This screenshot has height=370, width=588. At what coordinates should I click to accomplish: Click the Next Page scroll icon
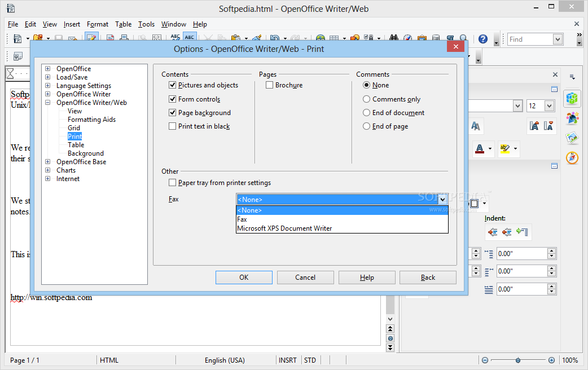click(390, 348)
